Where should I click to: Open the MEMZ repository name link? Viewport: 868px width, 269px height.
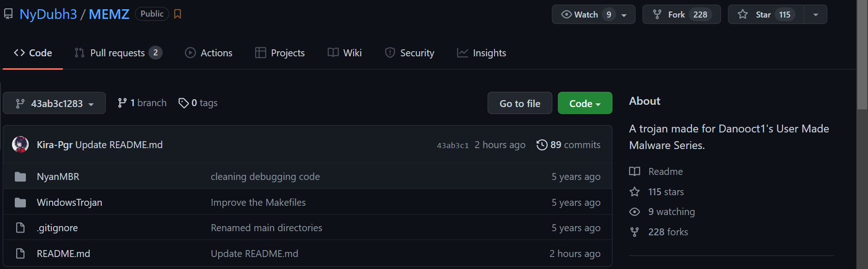(109, 14)
